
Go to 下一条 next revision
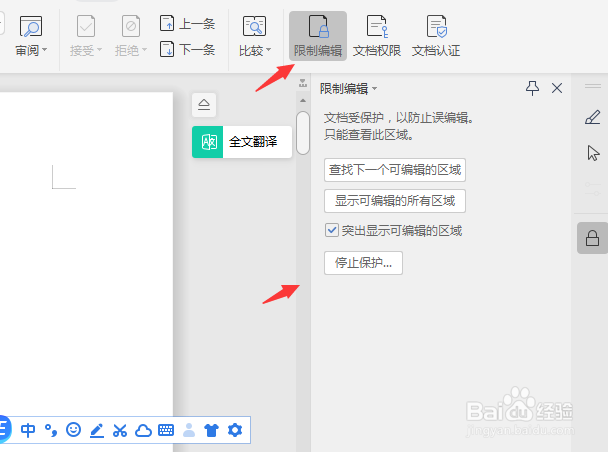click(187, 49)
